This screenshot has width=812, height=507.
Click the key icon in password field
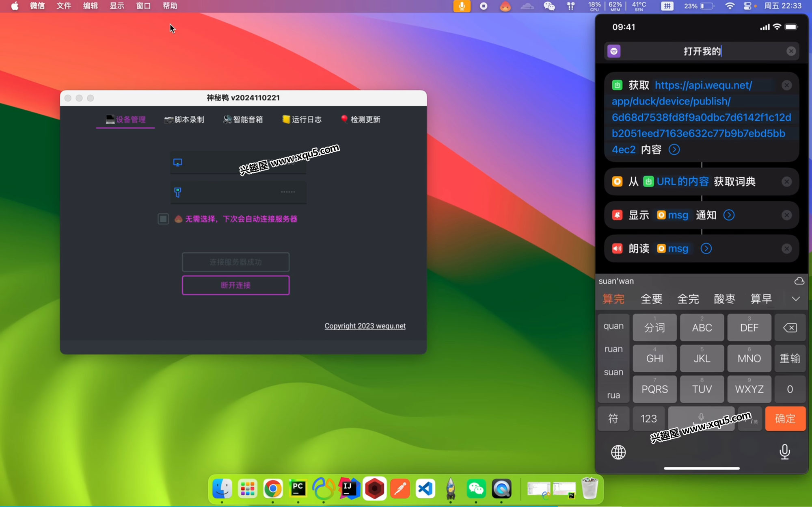(x=177, y=192)
